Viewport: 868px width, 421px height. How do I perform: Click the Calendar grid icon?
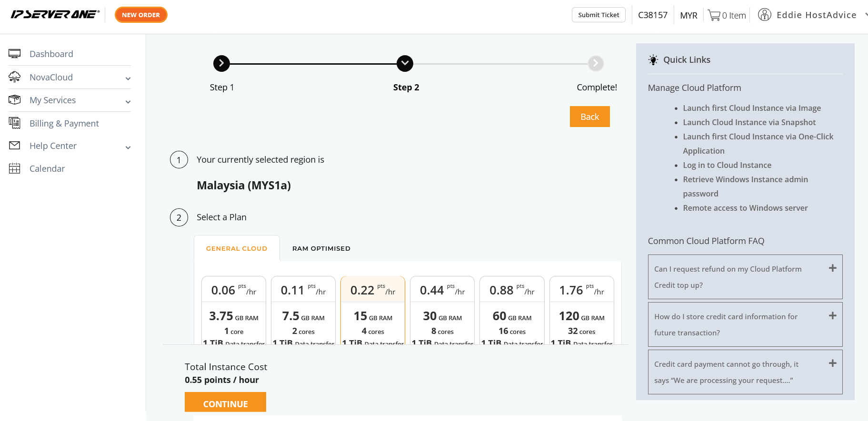(x=15, y=168)
